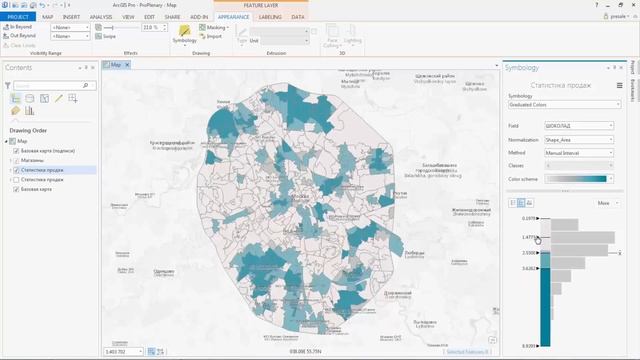Switch to the LABELING ribbon tab
The height and width of the screenshot is (360, 640).
270,17
